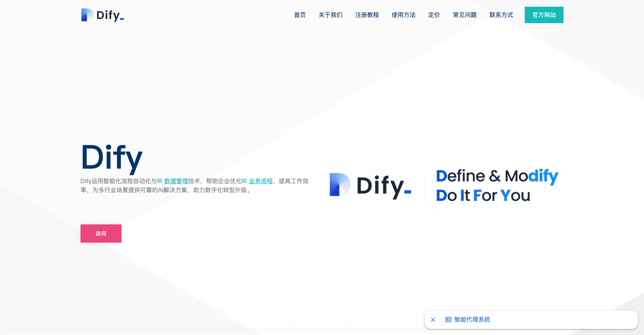Close the 智能代理系统 popup with the X
The height and width of the screenshot is (335, 644).
point(433,320)
